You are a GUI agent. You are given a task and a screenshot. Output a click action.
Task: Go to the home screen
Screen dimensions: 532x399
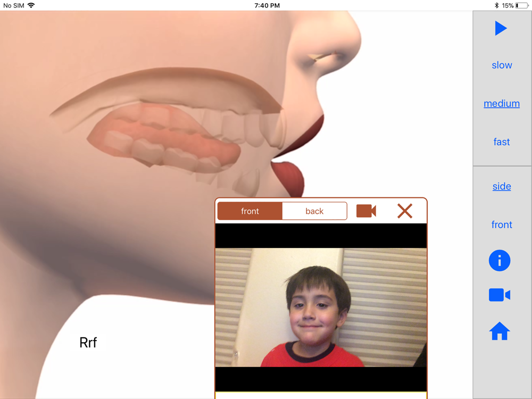click(500, 331)
